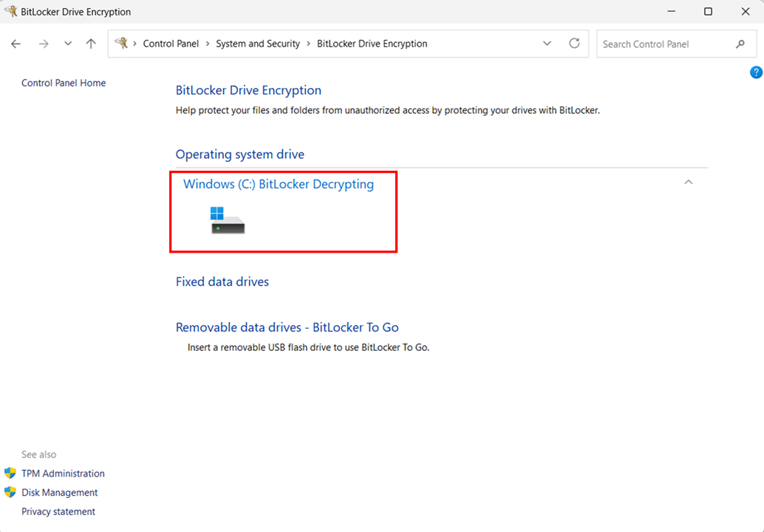The image size is (764, 532).
Task: Click the search magnifier icon
Action: pos(740,44)
